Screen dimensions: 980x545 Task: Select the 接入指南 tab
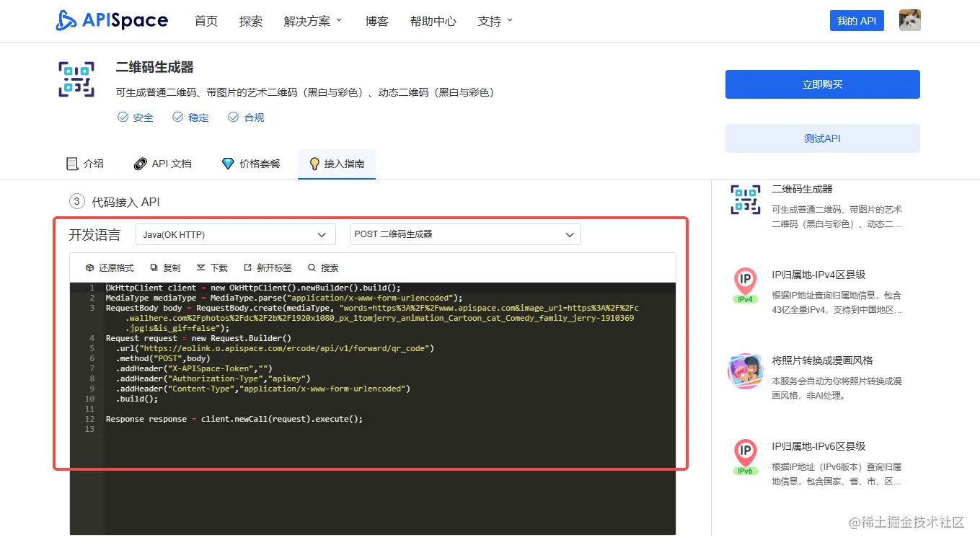(337, 164)
